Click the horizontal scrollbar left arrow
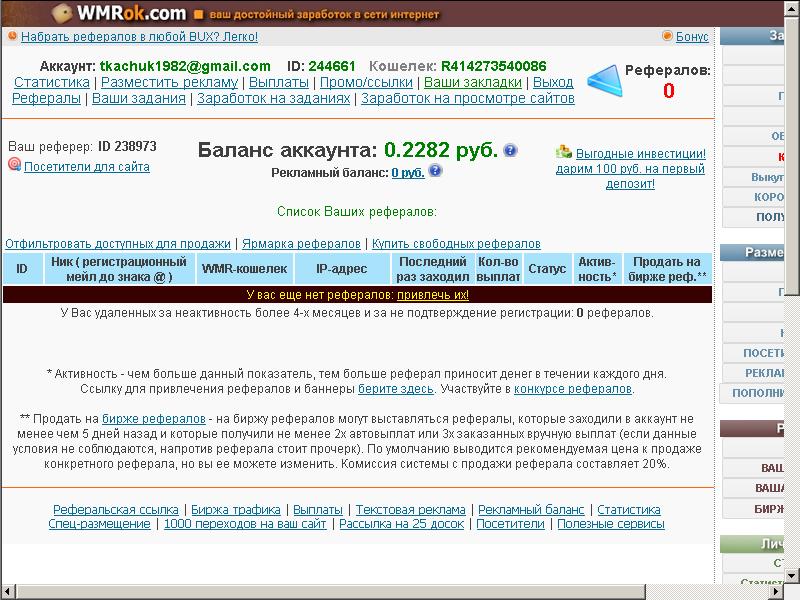Image resolution: width=800 pixels, height=600 pixels. coord(8,592)
